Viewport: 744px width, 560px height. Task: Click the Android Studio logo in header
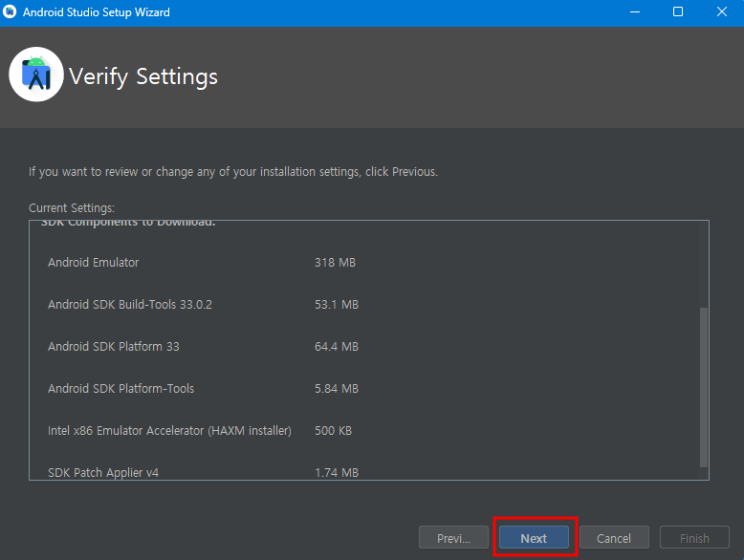(x=36, y=75)
